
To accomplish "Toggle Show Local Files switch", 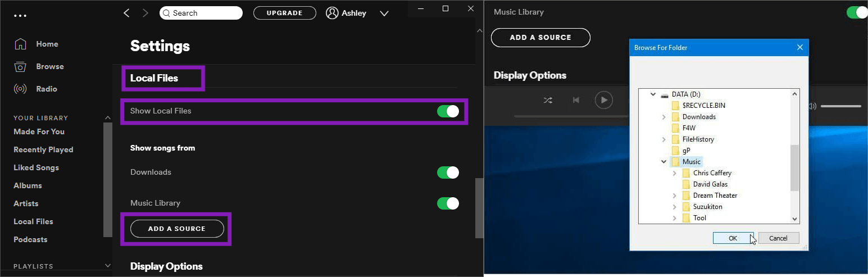I will tap(448, 111).
